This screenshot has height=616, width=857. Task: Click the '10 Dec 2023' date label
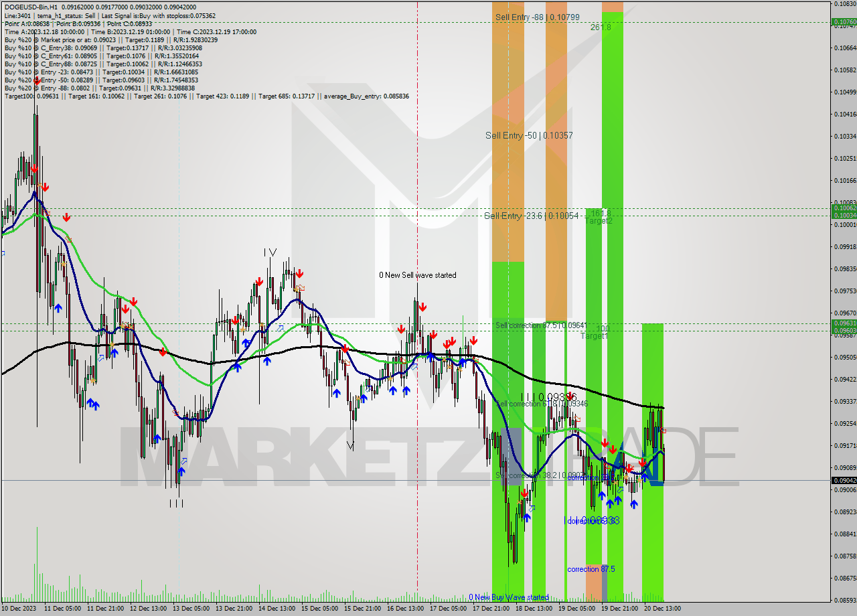[x=19, y=609]
